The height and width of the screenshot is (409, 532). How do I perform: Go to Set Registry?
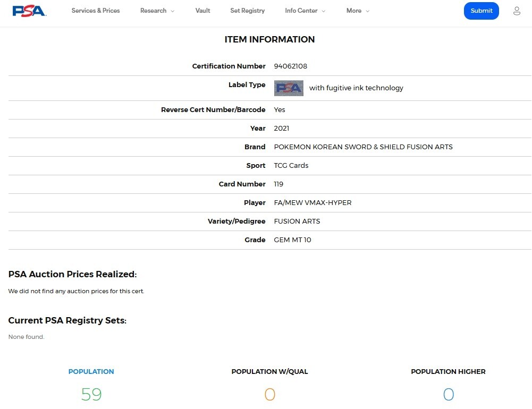click(x=247, y=11)
